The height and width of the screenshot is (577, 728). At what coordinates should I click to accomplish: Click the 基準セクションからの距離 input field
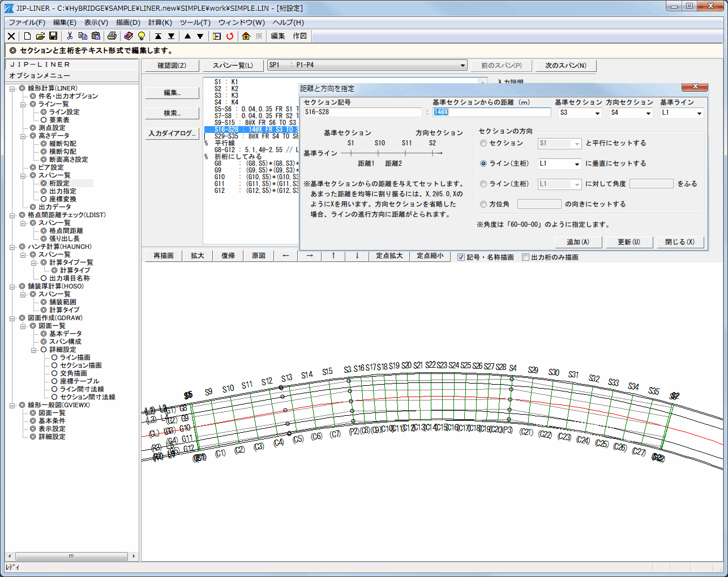[x=491, y=113]
